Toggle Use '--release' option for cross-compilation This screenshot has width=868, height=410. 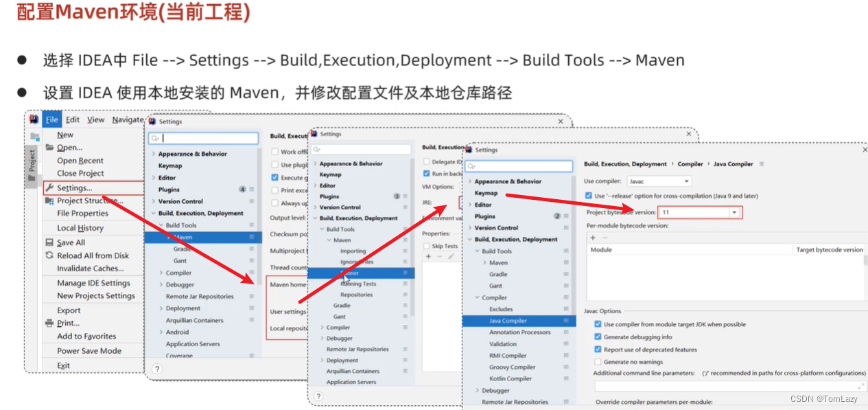(x=587, y=194)
